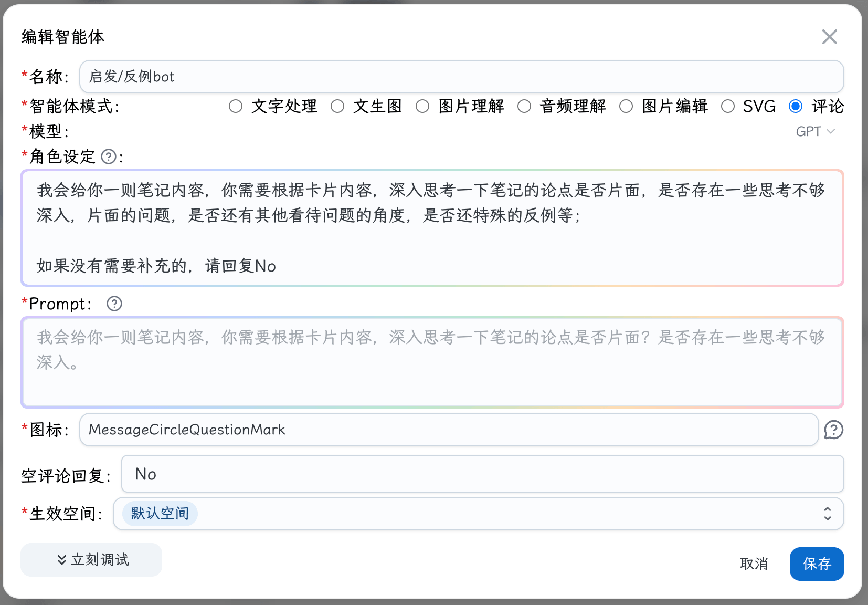This screenshot has width=868, height=605.
Task: Click the help icon beside Prompt label
Action: pyautogui.click(x=114, y=304)
